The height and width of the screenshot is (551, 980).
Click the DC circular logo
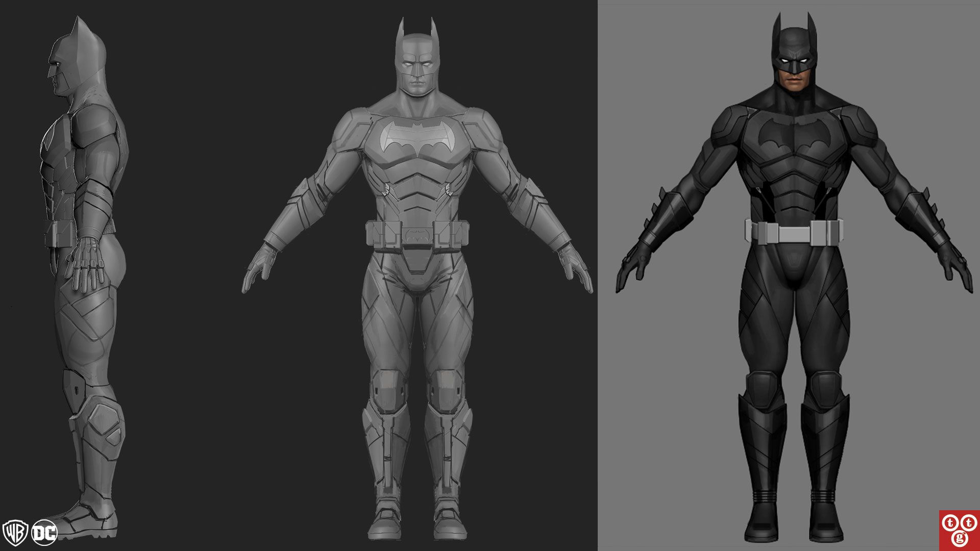44,533
